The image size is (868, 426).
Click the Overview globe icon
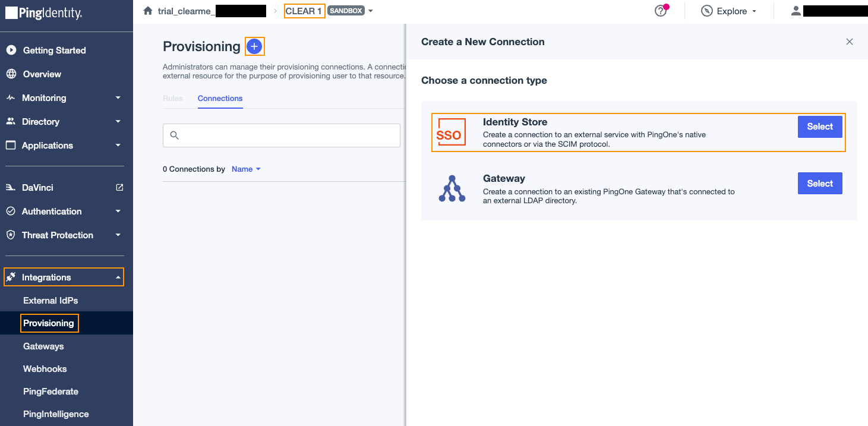click(x=11, y=74)
